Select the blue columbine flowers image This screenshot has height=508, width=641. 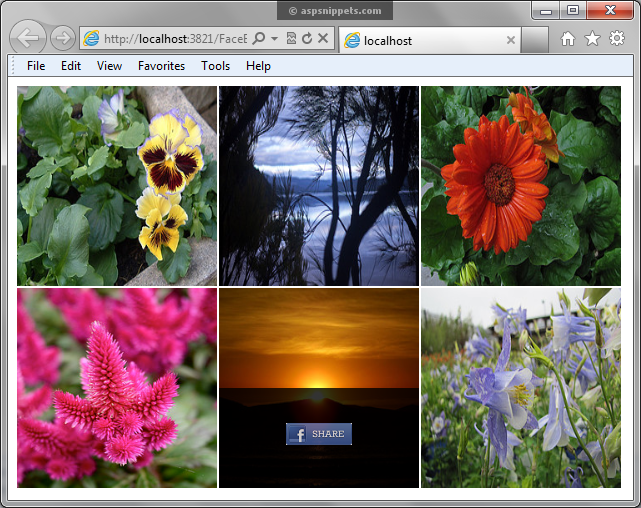pos(521,387)
